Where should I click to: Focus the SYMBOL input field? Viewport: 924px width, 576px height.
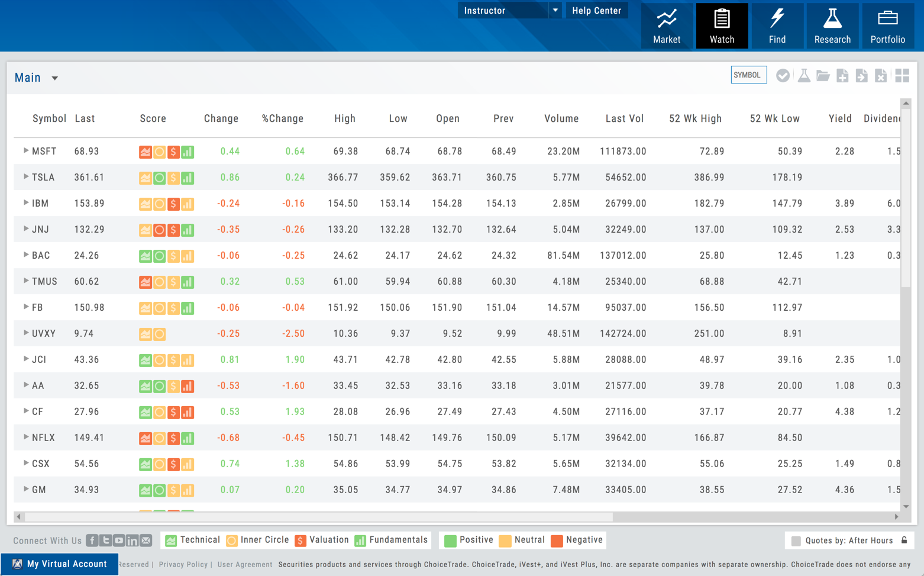click(x=749, y=75)
